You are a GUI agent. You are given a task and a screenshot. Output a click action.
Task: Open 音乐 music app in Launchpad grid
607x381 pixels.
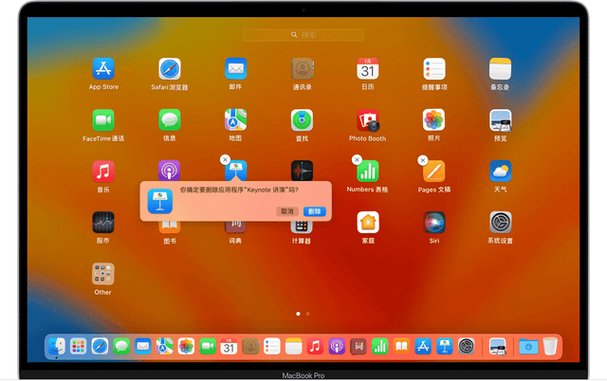click(x=103, y=171)
